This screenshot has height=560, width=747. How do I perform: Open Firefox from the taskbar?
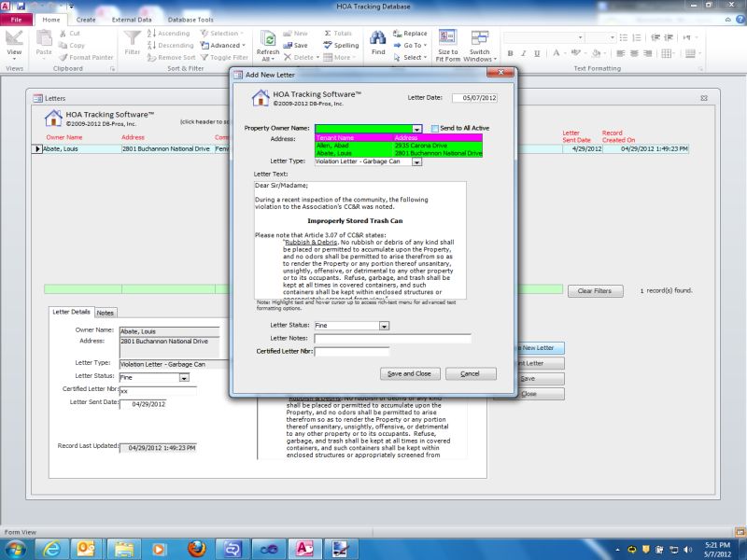pyautogui.click(x=196, y=549)
